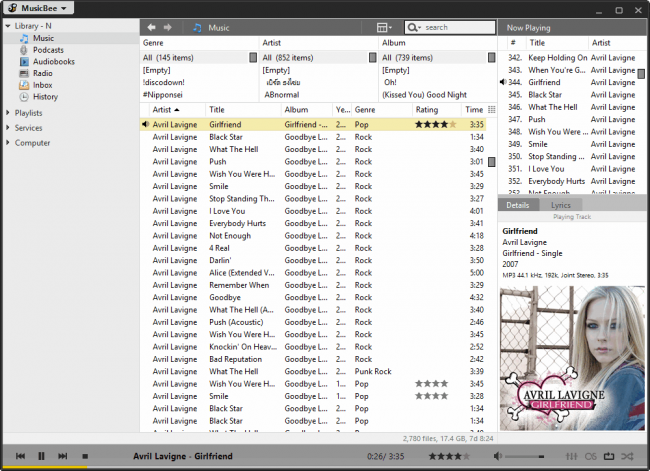
Task: Sort track list by Time column
Action: point(474,109)
